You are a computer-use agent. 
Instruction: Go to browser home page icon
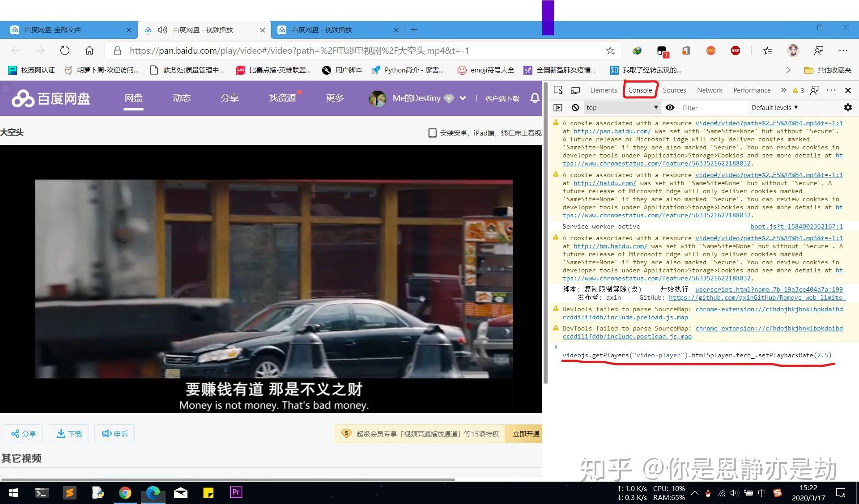pyautogui.click(x=89, y=51)
